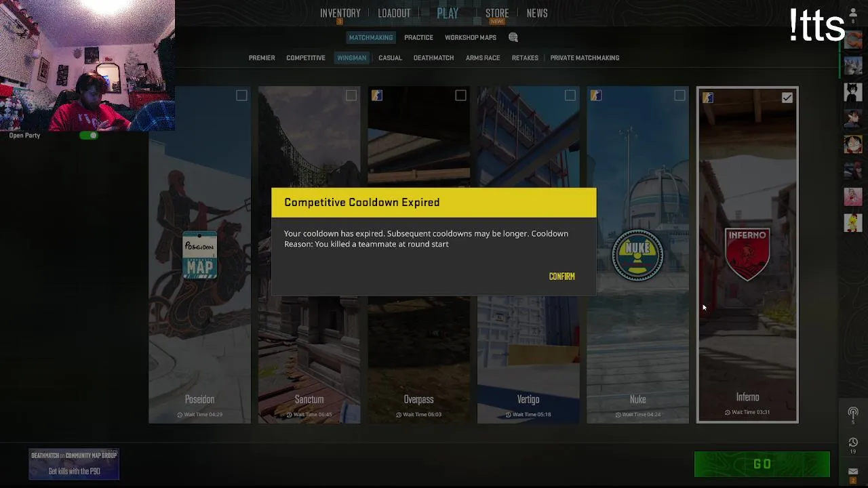This screenshot has height=488, width=868.
Task: Click Nuke's "Wait Time 04:24" text
Action: [x=641, y=414]
